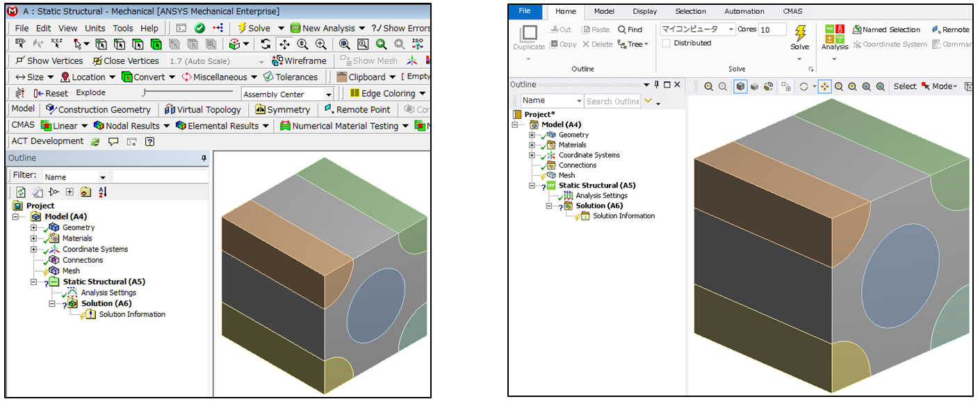Click the shaded exterior cube icon in new graphics toolbar

[x=740, y=86]
